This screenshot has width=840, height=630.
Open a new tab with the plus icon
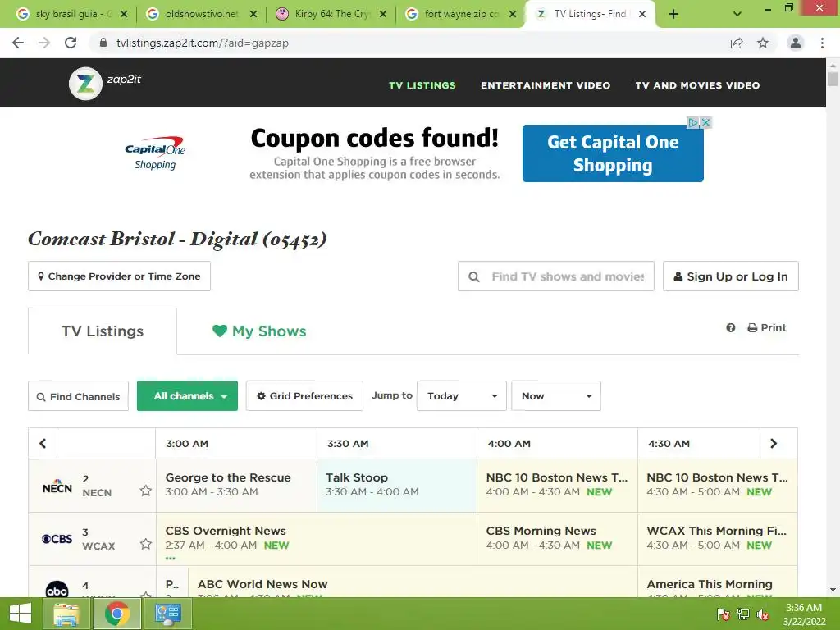point(673,15)
